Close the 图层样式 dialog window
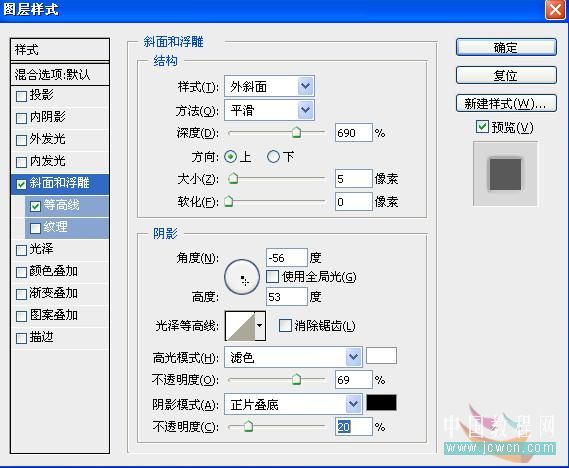The image size is (569, 468). coord(555,10)
